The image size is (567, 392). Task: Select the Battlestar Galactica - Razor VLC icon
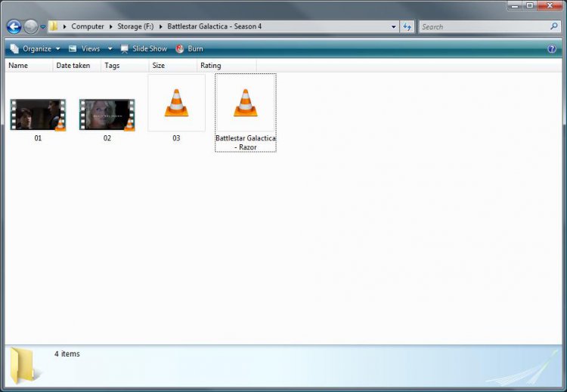[246, 103]
